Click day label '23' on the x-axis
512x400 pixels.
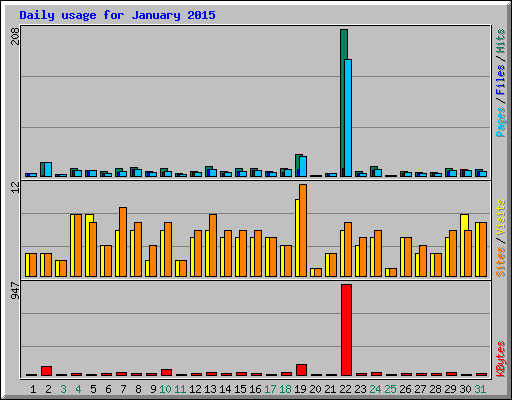pyautogui.click(x=360, y=389)
